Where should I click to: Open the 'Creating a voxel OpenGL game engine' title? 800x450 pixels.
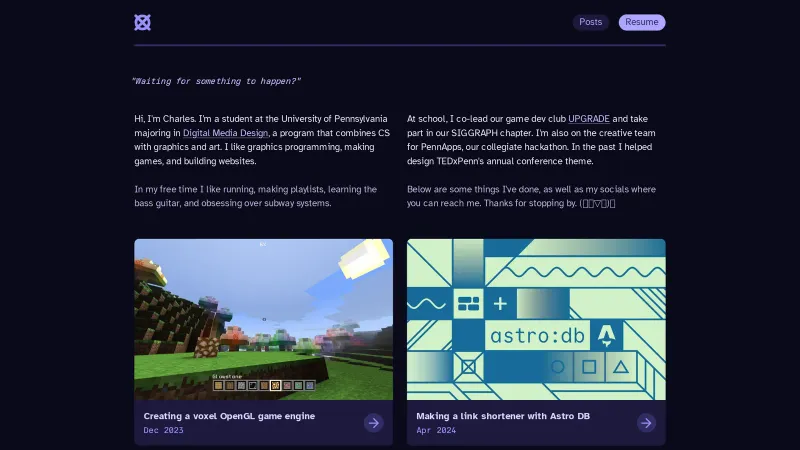(x=229, y=416)
